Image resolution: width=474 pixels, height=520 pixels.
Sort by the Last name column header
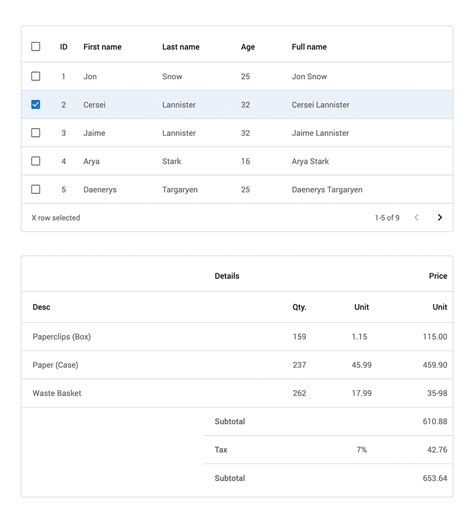click(x=181, y=47)
